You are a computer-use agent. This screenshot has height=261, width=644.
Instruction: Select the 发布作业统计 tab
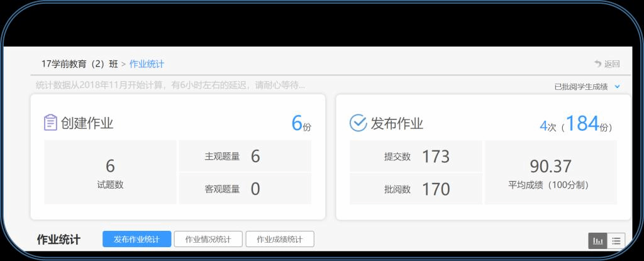tap(136, 240)
